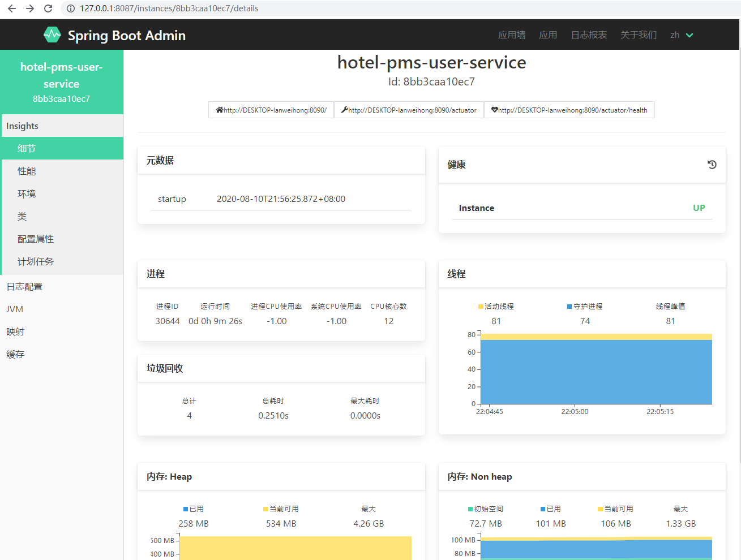Navigate to 映射 in the sidebar
The image size is (741, 560).
15,331
